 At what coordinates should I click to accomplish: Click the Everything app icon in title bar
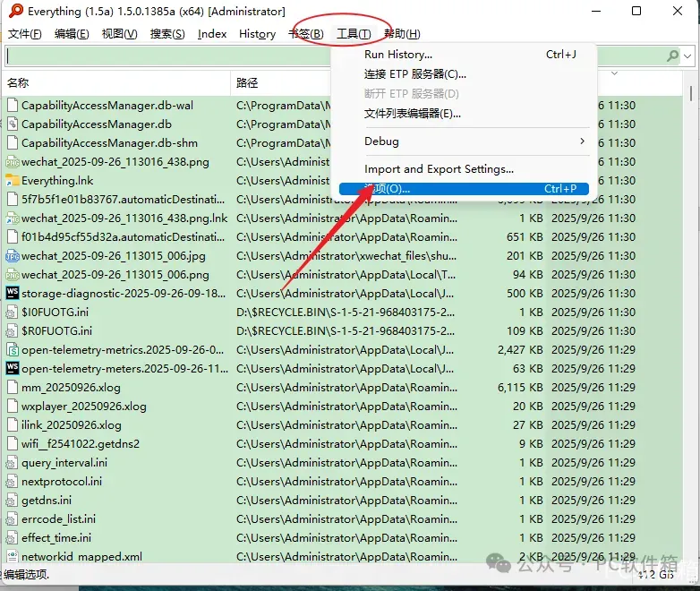point(16,11)
